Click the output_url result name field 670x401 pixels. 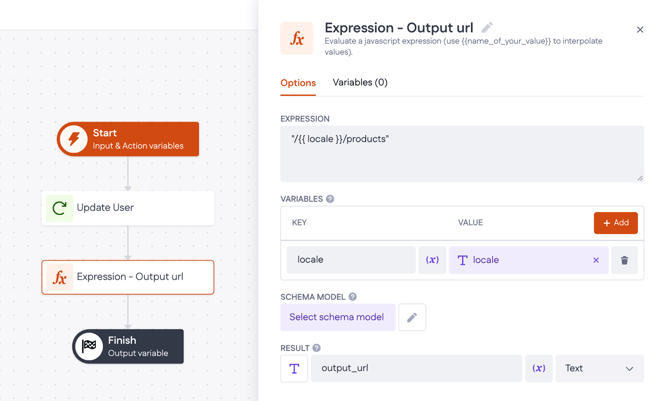[415, 368]
